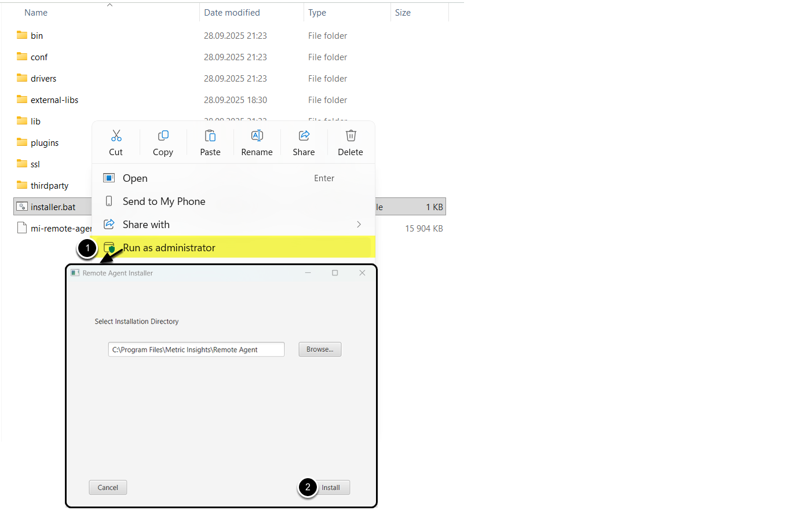Click the external-libs folder icon

pos(22,100)
